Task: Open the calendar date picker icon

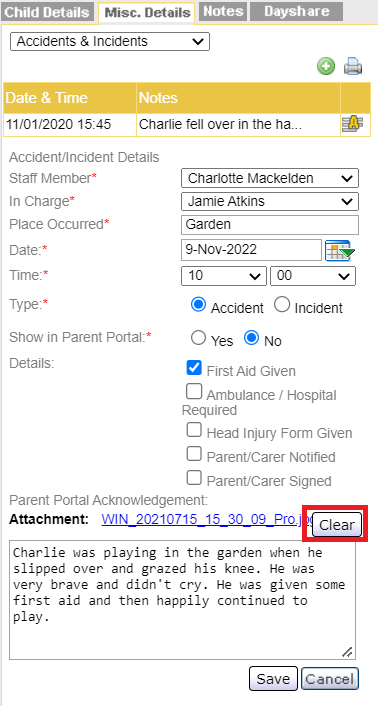Action: [x=340, y=250]
